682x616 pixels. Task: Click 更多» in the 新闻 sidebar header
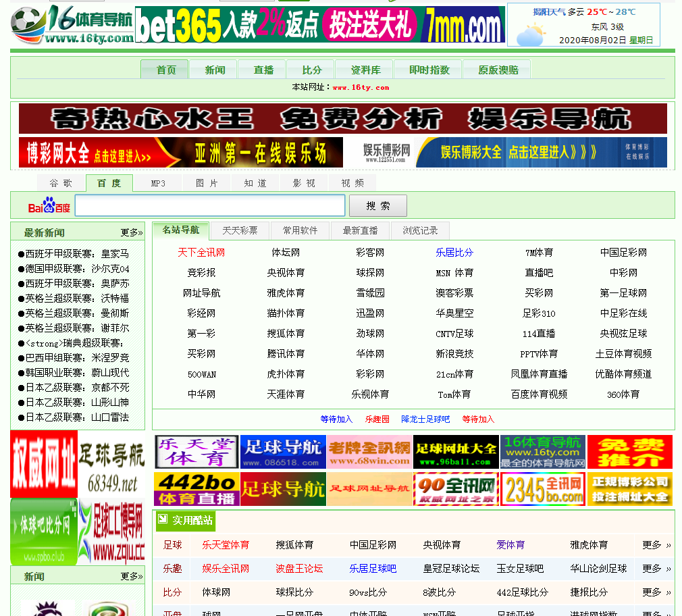(132, 576)
